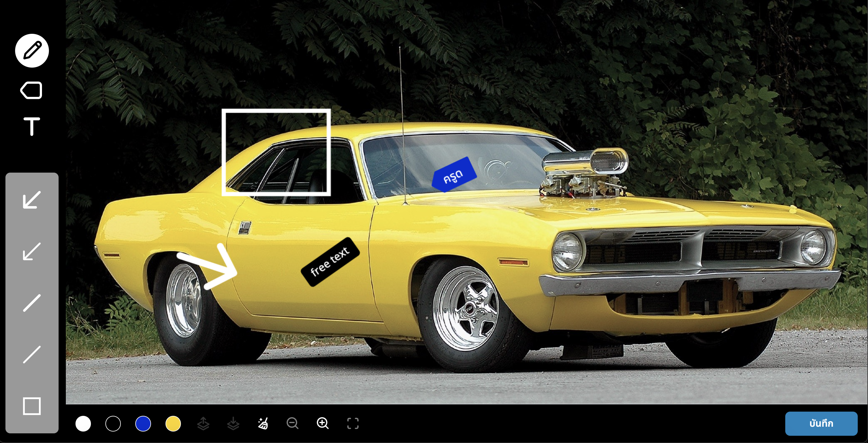868x443 pixels.
Task: Pick the black color swatch
Action: (113, 423)
